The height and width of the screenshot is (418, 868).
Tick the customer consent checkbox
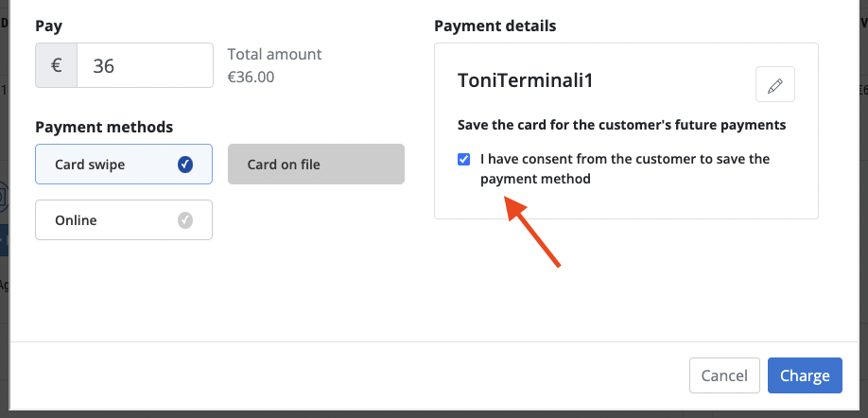[x=464, y=160]
